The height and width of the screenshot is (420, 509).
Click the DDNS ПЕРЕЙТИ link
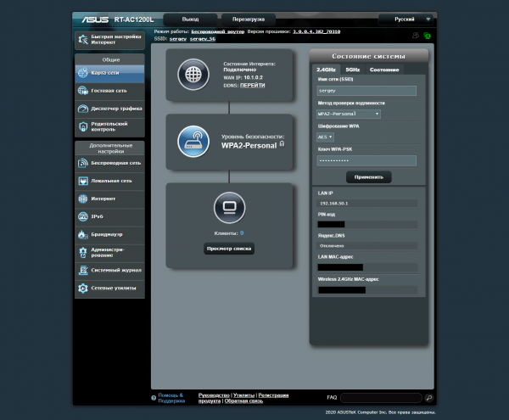(252, 86)
